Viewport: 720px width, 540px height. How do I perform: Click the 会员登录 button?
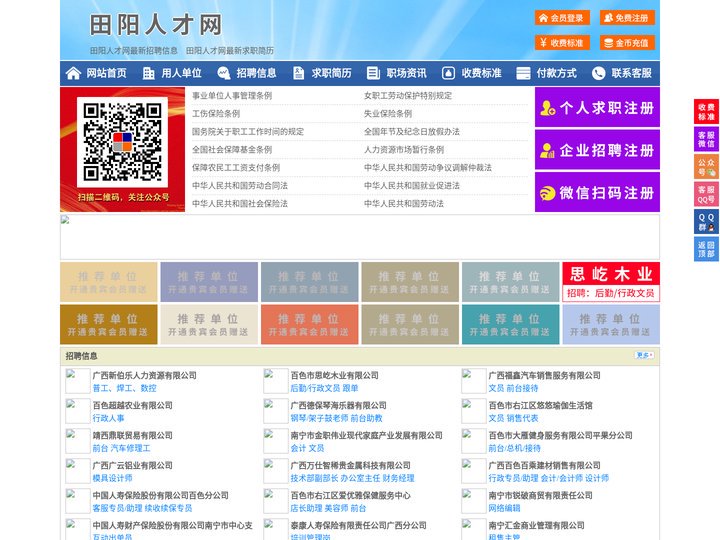point(562,18)
